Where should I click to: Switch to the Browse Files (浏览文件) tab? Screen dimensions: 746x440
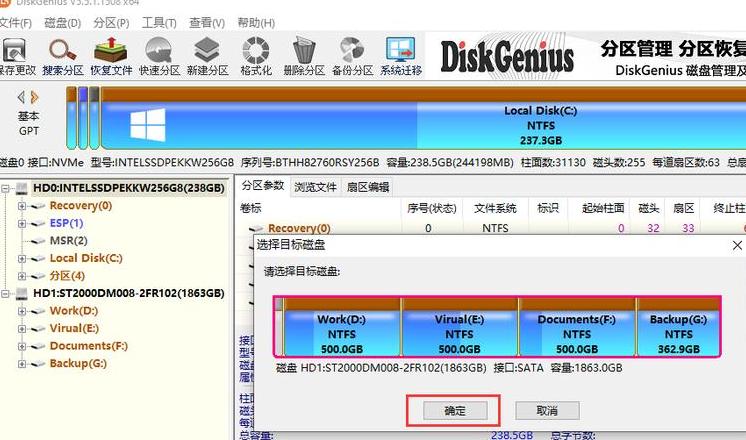(315, 187)
